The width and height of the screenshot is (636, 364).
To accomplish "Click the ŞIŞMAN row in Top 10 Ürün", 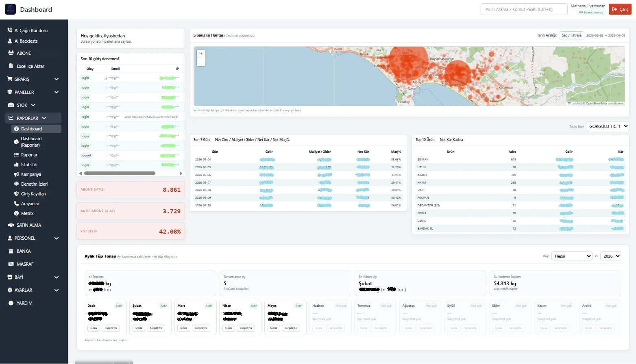I will (520, 160).
